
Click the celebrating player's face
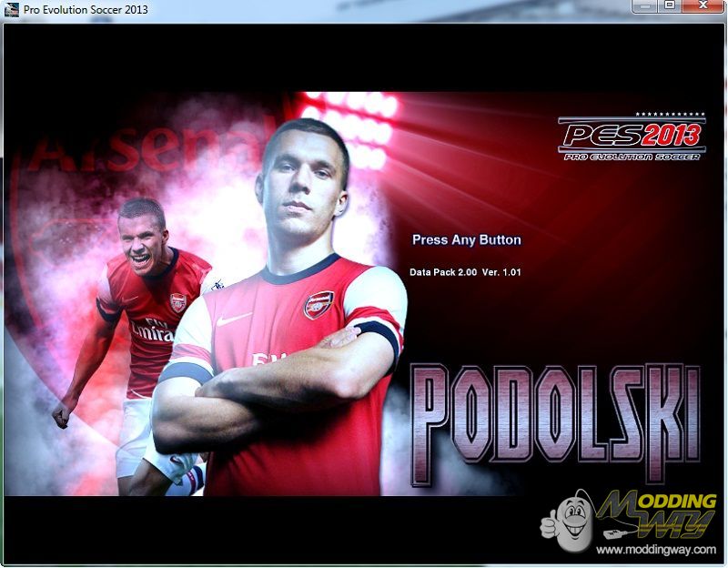(x=142, y=238)
